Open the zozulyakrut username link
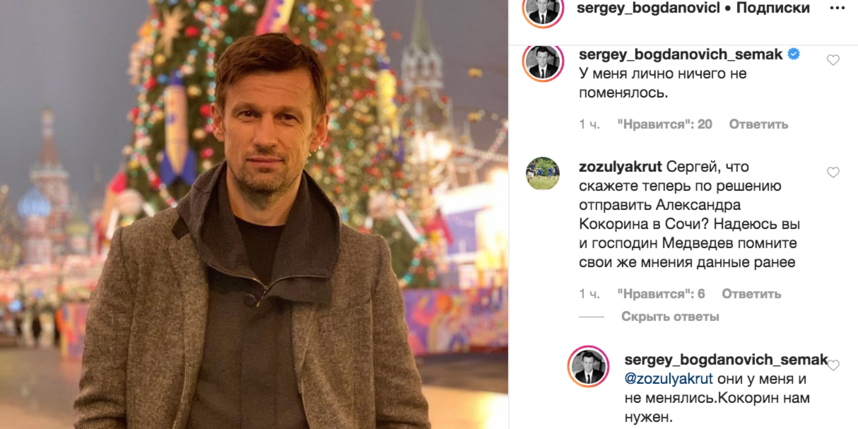Image resolution: width=858 pixels, height=429 pixels. pos(621,166)
